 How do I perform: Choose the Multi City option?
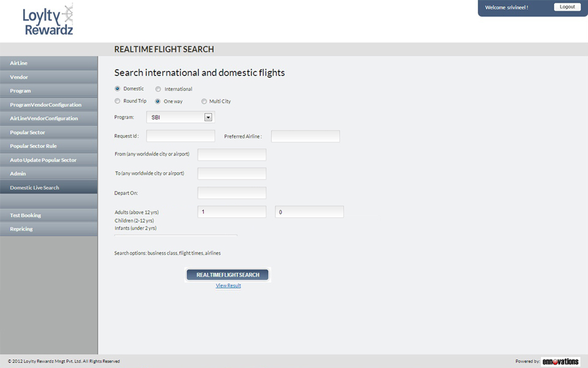click(x=204, y=101)
